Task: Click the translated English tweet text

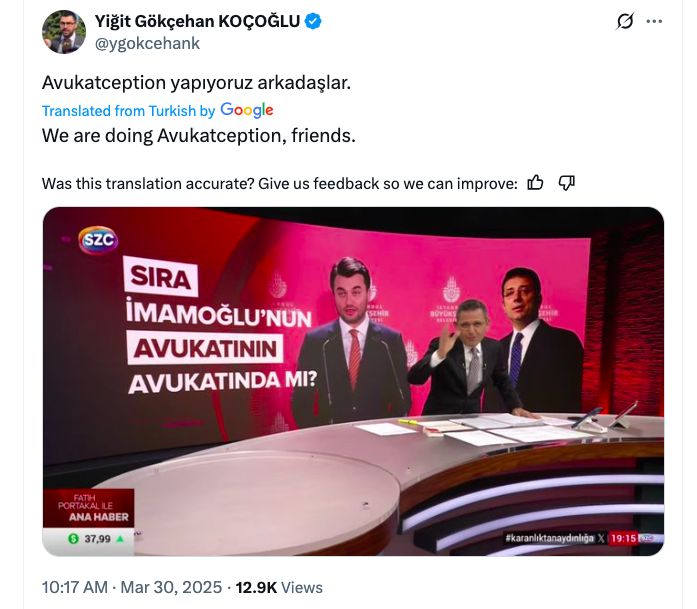Action: (199, 136)
